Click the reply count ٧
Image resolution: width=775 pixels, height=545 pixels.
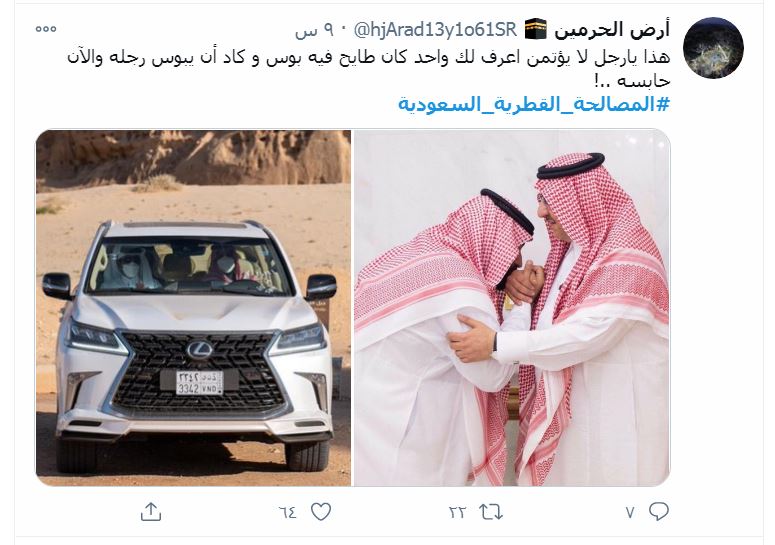click(x=630, y=512)
